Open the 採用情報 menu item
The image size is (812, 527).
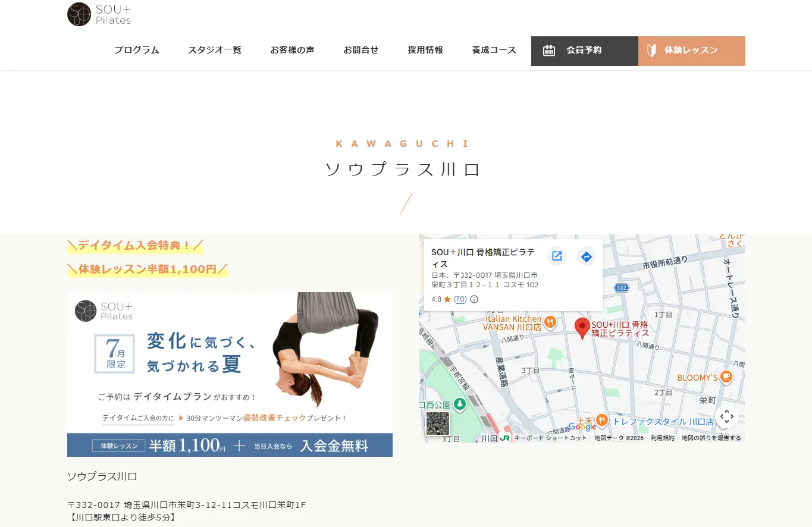click(x=425, y=51)
